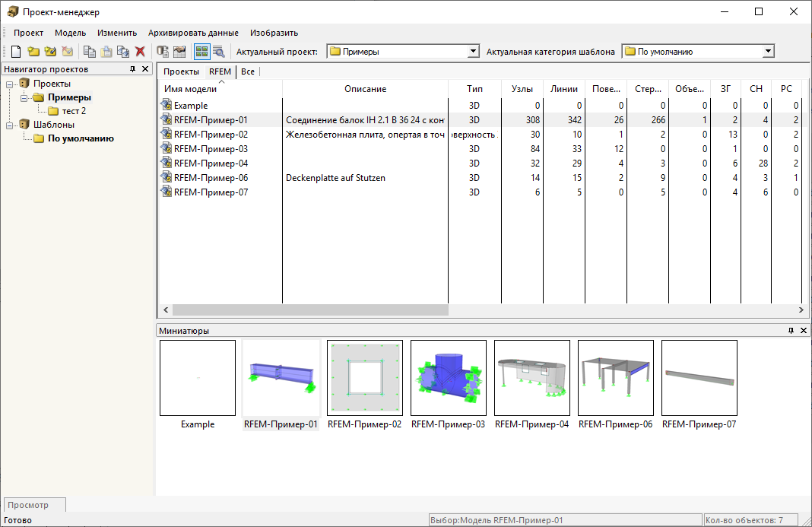812x527 pixels.
Task: Open the Изобразить menu
Action: (274, 33)
